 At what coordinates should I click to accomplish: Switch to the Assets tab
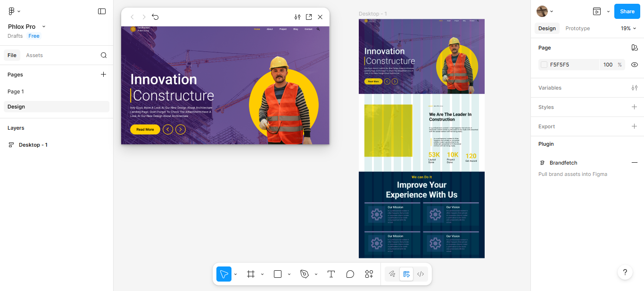click(x=34, y=55)
